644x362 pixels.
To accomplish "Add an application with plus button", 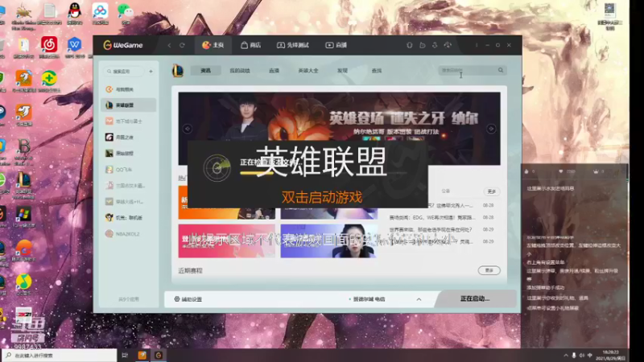I will coord(151,72).
